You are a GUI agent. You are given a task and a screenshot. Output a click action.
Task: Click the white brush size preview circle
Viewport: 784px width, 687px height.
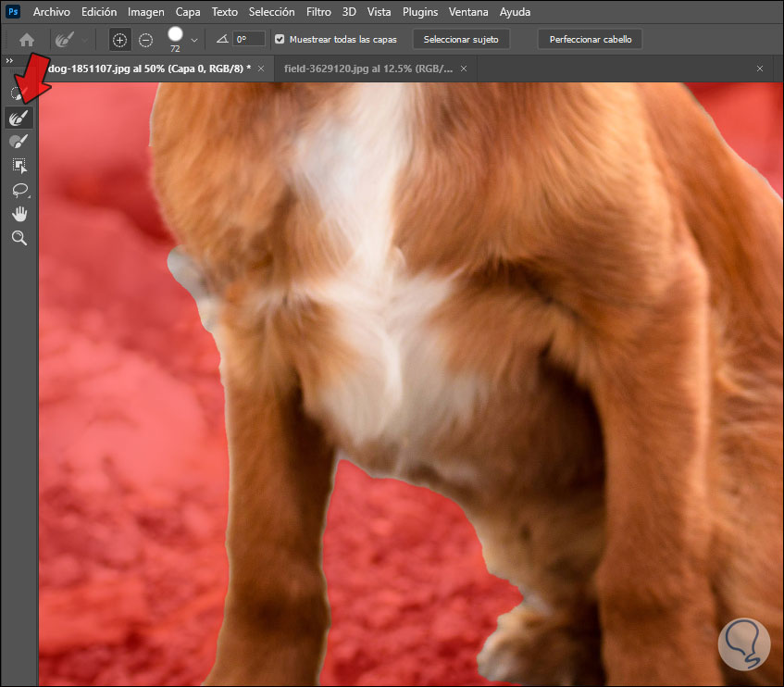pyautogui.click(x=175, y=35)
